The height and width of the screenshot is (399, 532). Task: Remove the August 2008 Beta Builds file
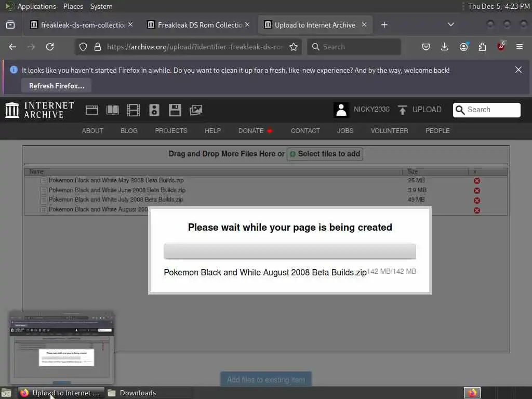(x=477, y=210)
